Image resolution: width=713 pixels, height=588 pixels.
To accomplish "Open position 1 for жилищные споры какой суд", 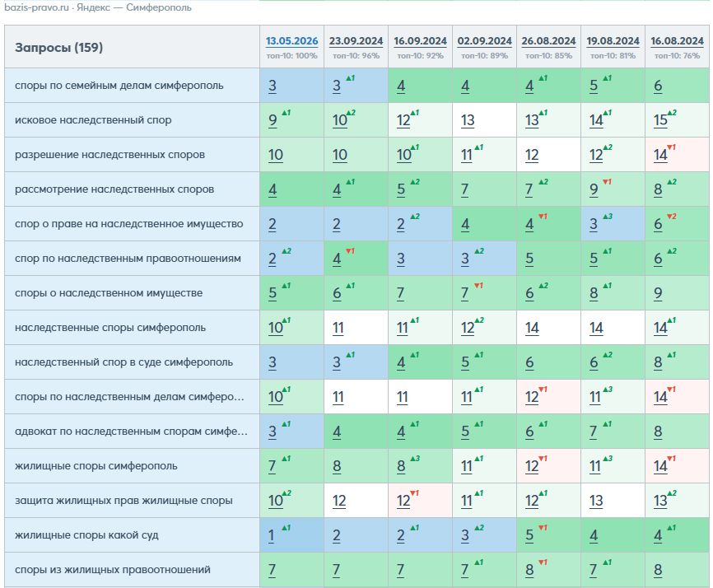I will pos(272,535).
